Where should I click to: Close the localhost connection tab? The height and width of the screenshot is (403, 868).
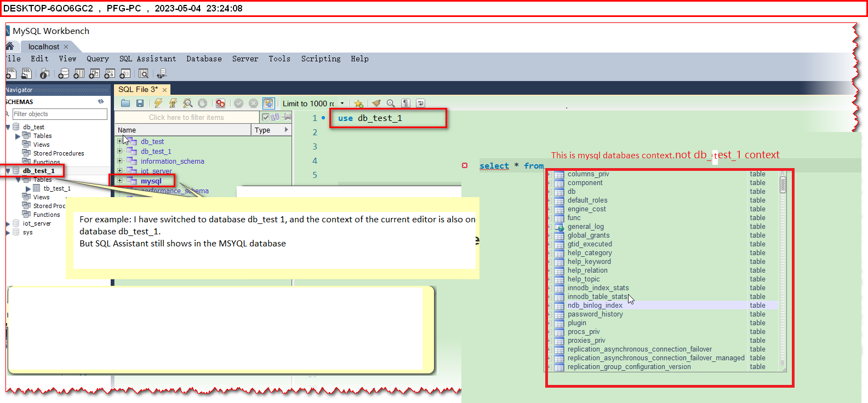tap(66, 47)
